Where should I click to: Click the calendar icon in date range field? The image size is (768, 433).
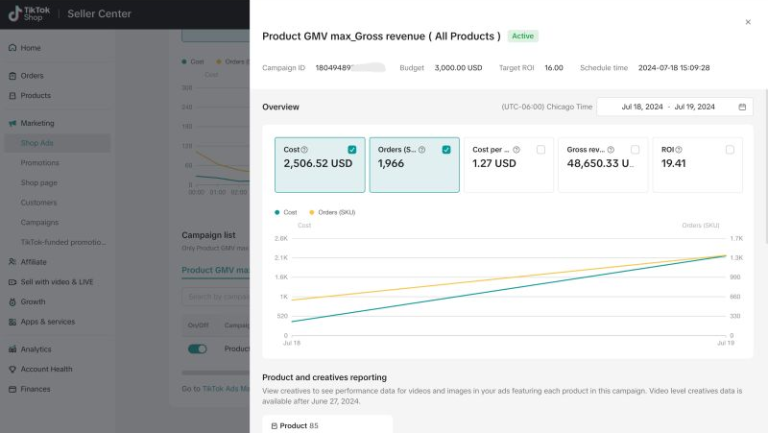(x=742, y=107)
